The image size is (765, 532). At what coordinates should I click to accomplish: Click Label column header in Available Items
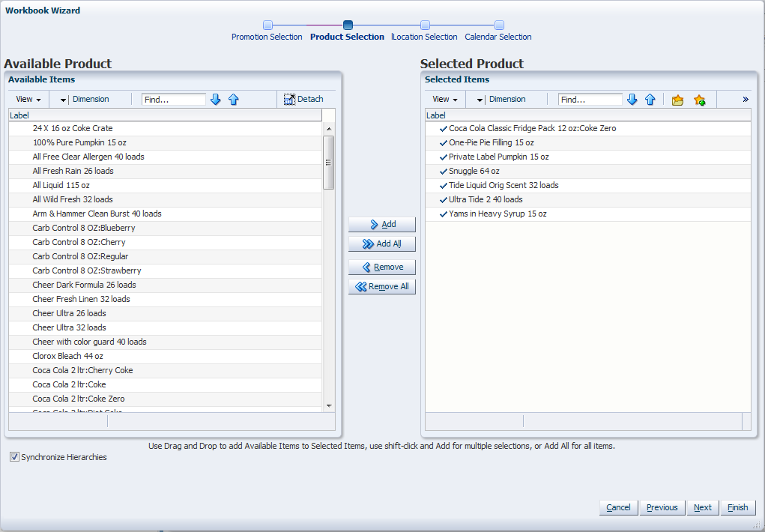(165, 115)
